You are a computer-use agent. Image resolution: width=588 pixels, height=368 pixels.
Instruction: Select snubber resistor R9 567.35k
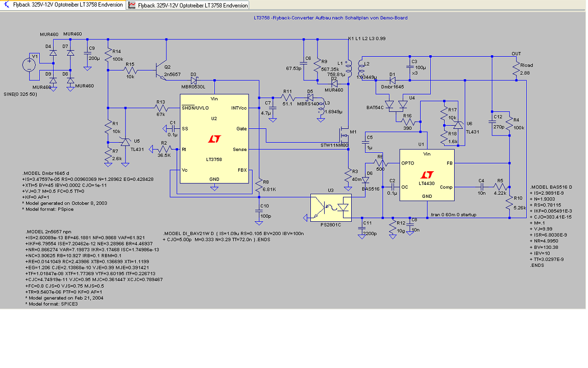(x=317, y=66)
